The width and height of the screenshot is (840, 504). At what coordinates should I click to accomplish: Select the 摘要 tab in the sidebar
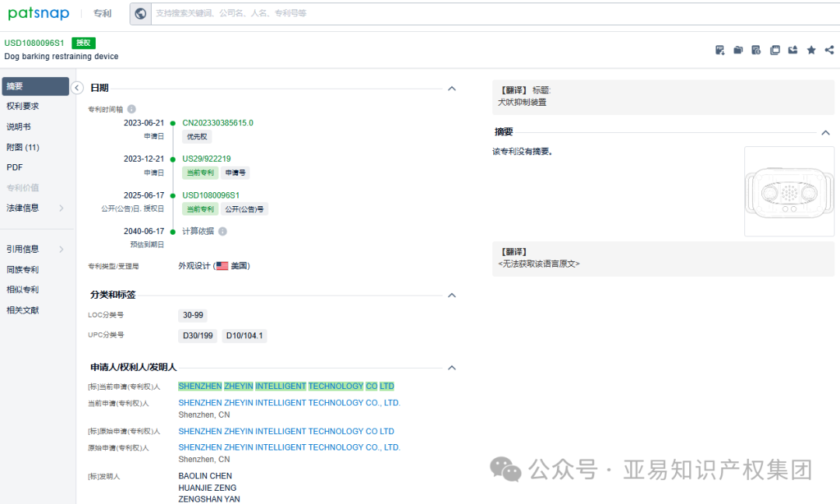tap(35, 86)
